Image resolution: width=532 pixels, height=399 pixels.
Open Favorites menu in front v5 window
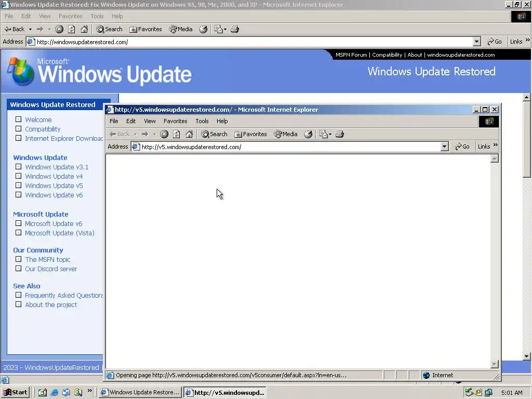(x=176, y=121)
